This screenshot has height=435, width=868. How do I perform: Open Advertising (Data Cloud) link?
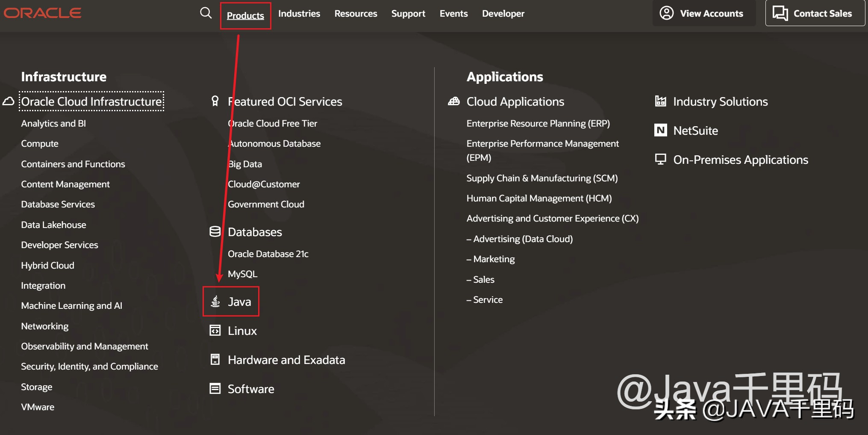(x=519, y=239)
